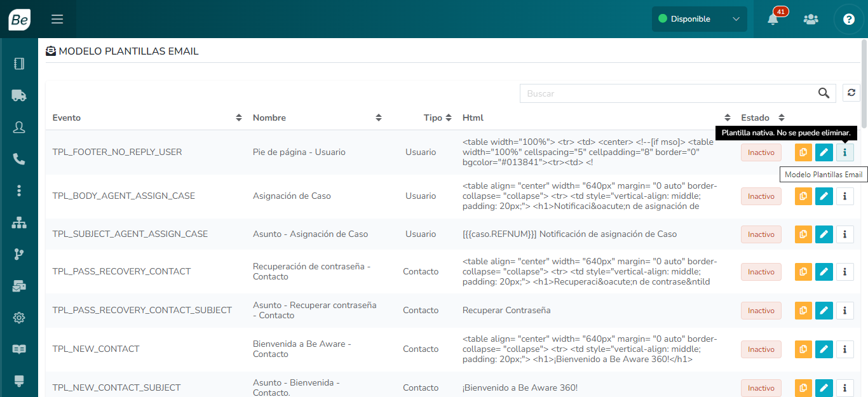This screenshot has width=868, height=397.
Task: Open the help question mark icon
Action: tap(848, 19)
